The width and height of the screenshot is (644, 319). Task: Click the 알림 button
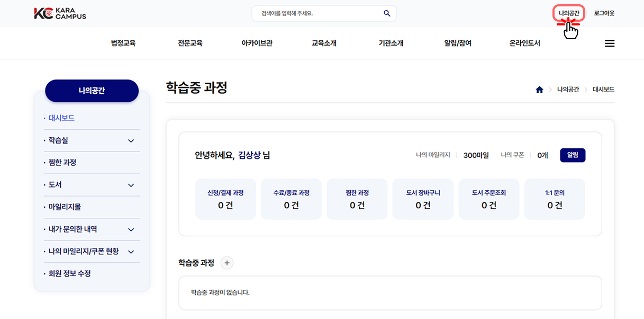pyautogui.click(x=573, y=155)
